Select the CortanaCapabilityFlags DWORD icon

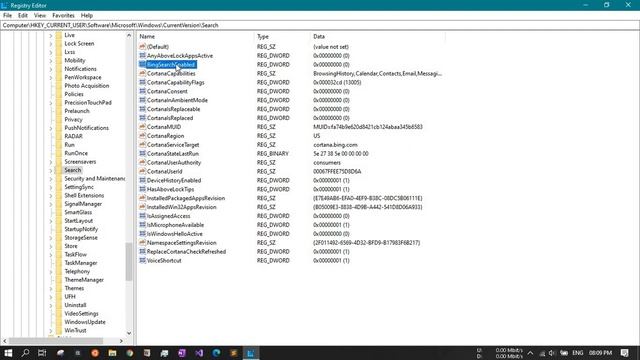click(142, 82)
